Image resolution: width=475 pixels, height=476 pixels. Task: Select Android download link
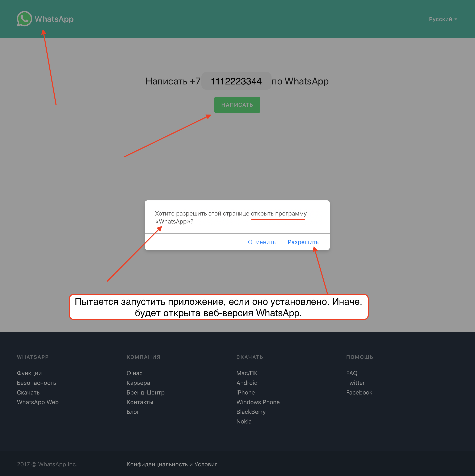pos(247,383)
